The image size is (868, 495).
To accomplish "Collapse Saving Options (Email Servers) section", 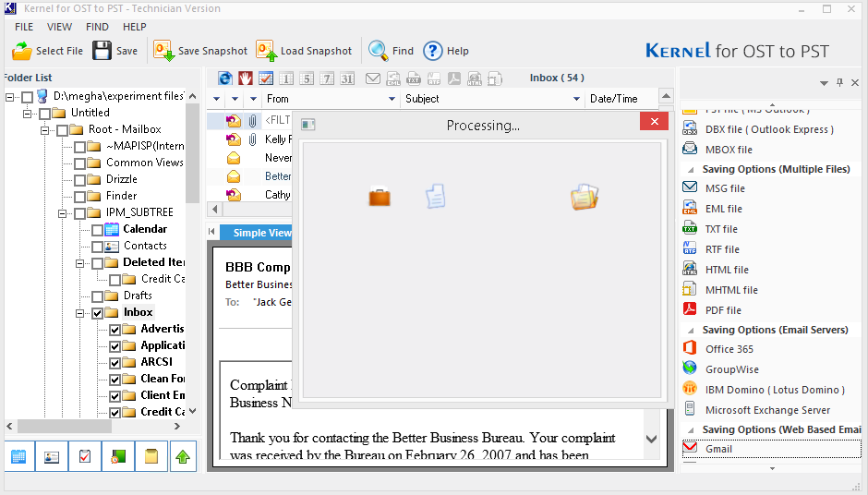I will pyautogui.click(x=691, y=330).
